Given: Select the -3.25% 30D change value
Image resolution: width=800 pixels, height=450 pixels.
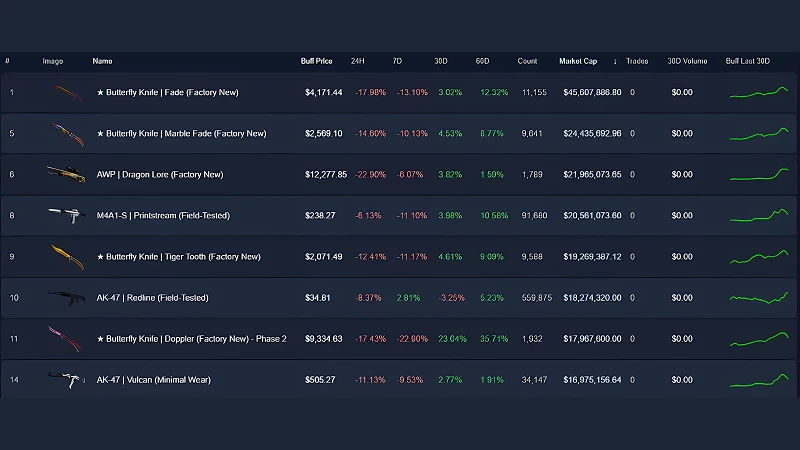Looking at the screenshot, I should 452,298.
